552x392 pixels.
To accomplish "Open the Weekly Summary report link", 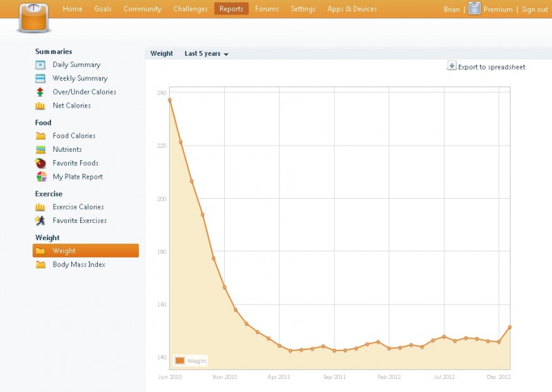I will pyautogui.click(x=80, y=79).
